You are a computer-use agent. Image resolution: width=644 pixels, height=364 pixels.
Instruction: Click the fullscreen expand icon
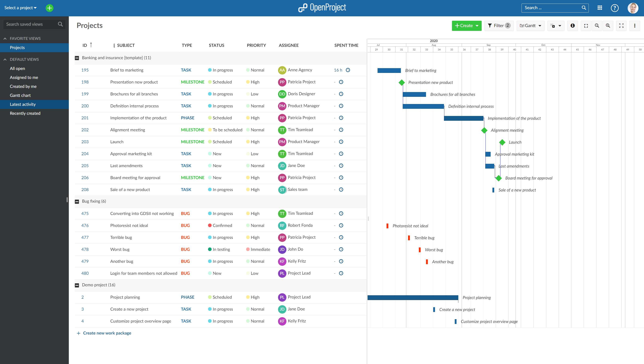(x=621, y=25)
